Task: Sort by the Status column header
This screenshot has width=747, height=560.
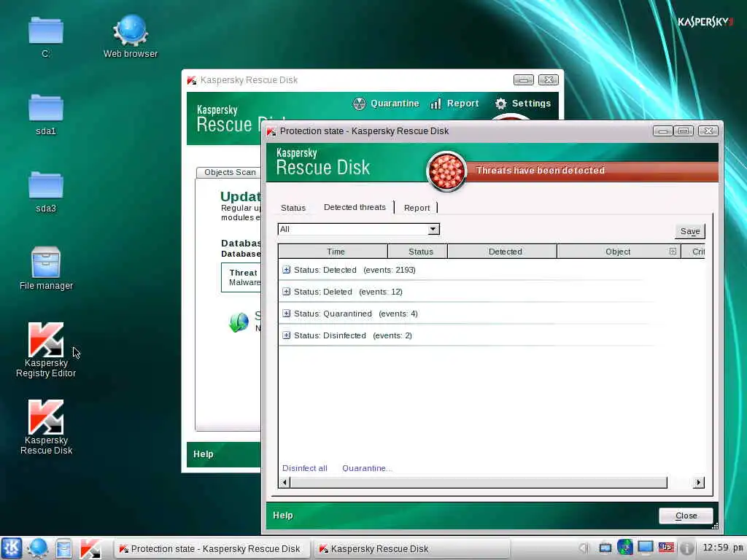Action: (x=418, y=251)
